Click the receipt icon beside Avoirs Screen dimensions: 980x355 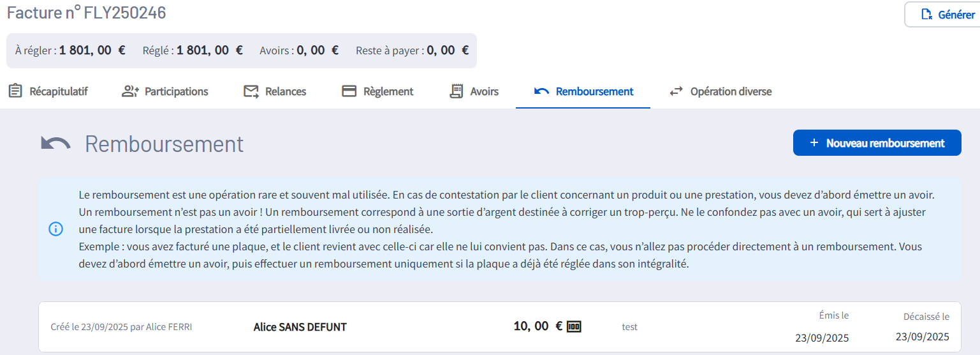coord(456,91)
